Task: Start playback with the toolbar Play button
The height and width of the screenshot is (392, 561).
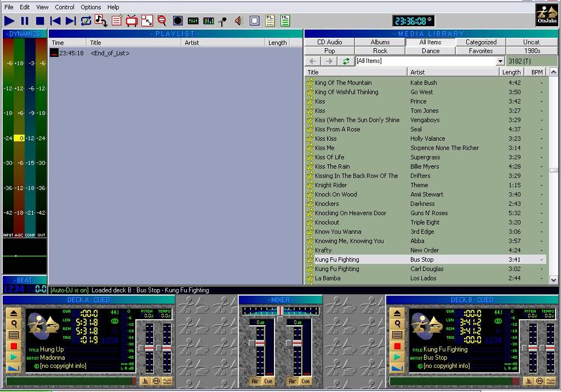Action: (x=9, y=21)
